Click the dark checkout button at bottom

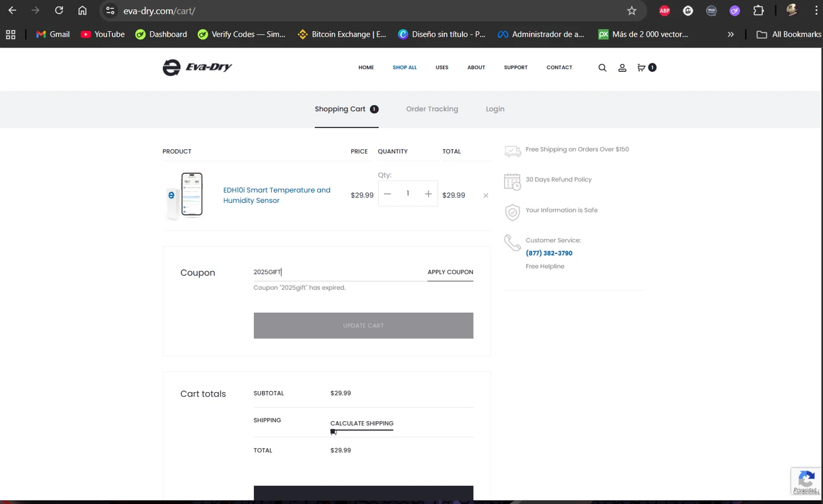tap(363, 492)
